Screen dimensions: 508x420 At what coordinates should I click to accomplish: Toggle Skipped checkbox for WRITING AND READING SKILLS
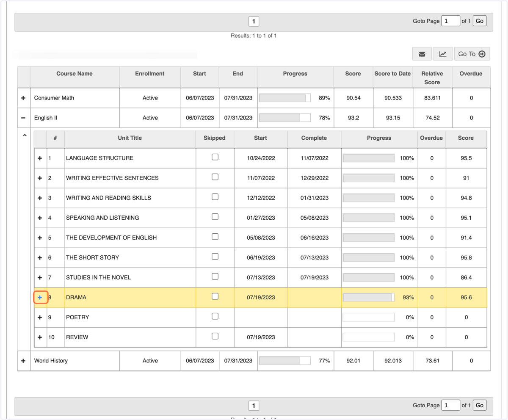(x=215, y=197)
